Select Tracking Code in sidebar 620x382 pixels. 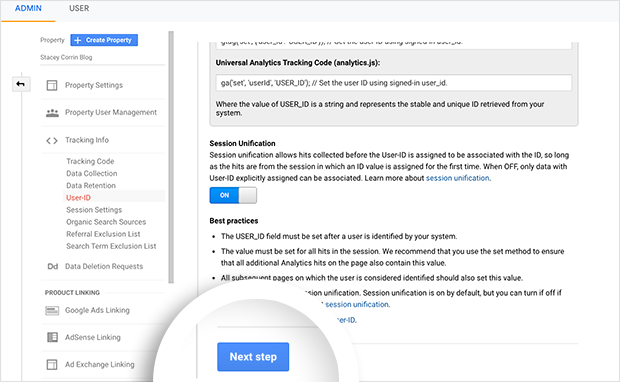point(90,161)
